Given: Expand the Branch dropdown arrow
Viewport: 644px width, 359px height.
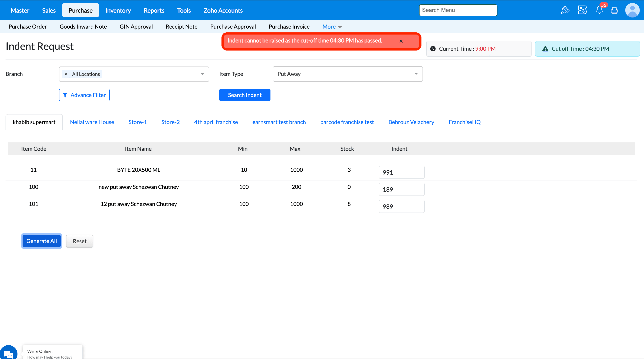Looking at the screenshot, I should 202,74.
